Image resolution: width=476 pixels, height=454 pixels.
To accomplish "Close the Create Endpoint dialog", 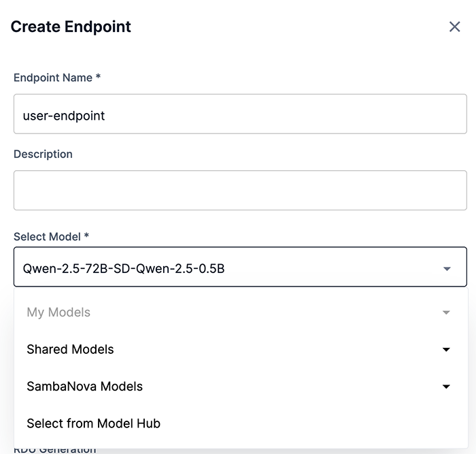I will point(455,27).
